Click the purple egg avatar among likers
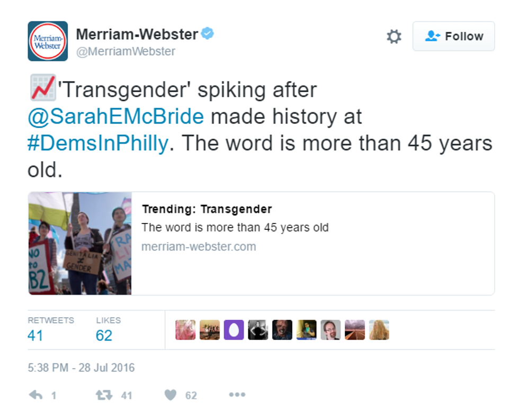The image size is (519, 420). click(234, 329)
